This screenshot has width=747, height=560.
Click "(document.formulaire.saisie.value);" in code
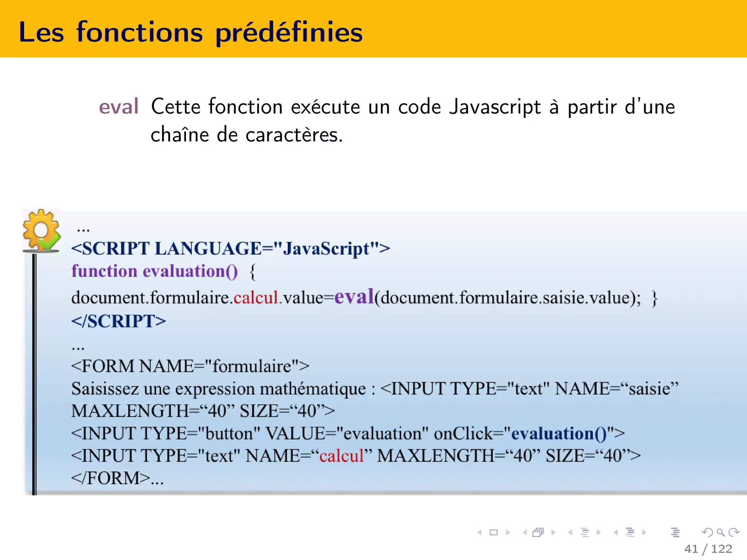pyautogui.click(x=507, y=297)
